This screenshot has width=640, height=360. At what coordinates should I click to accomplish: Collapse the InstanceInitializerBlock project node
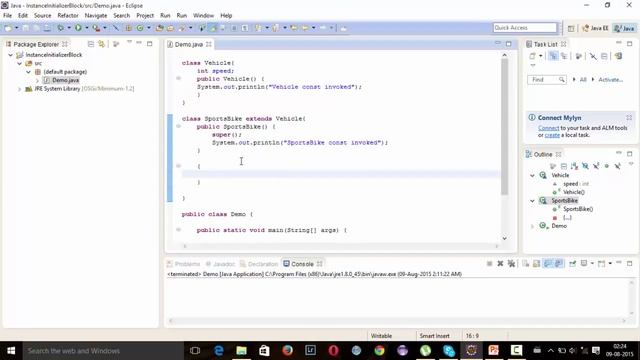[x=11, y=55]
